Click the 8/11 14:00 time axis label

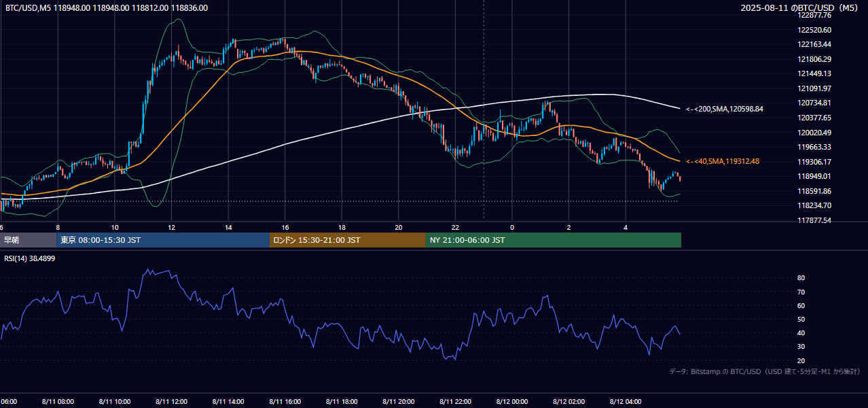229,402
